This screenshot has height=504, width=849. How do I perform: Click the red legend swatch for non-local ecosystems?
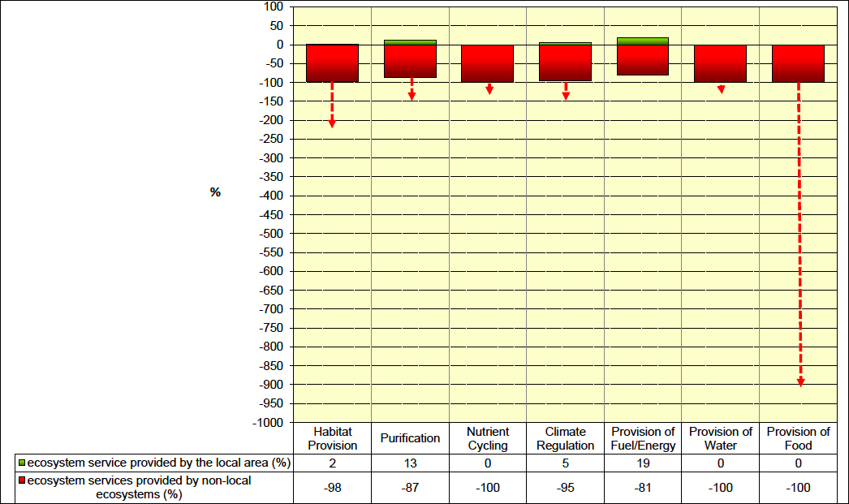coord(22,481)
